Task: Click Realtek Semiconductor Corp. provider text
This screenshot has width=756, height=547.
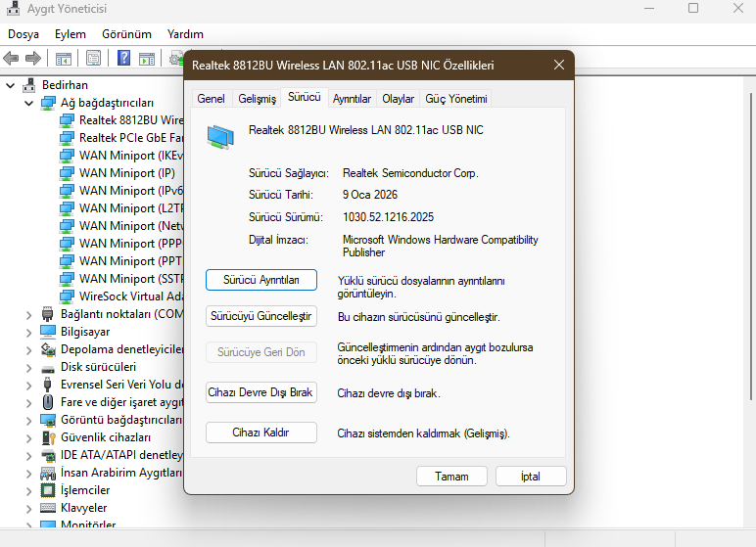Action: tap(410, 173)
